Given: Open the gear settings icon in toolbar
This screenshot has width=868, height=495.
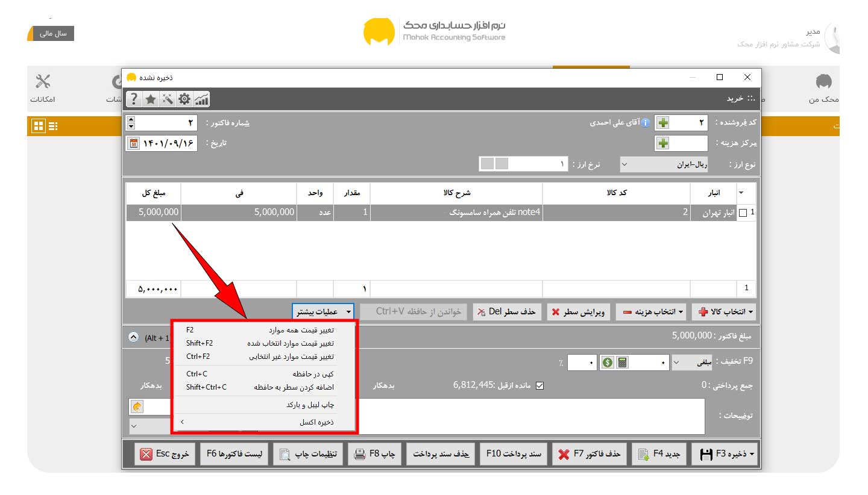Looking at the screenshot, I should tap(184, 99).
